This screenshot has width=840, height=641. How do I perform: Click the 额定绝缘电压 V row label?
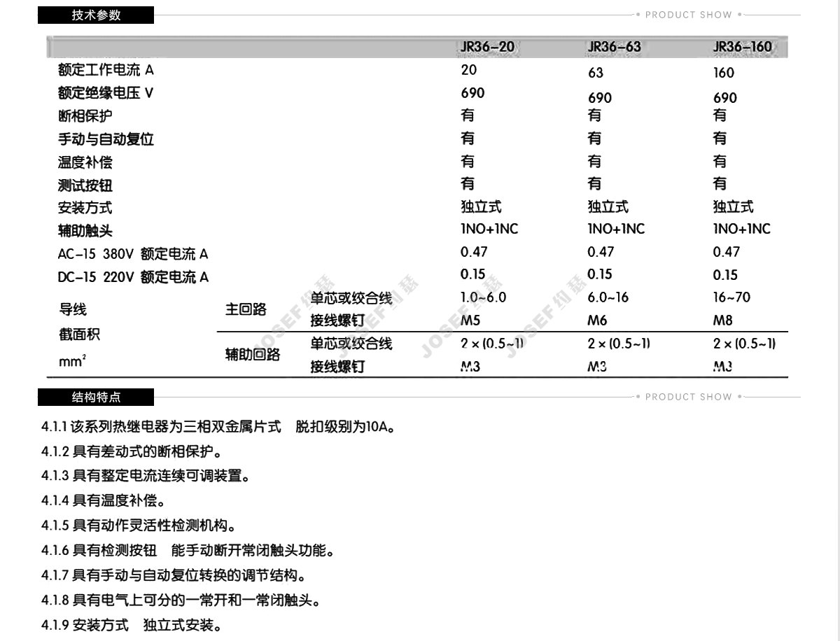[106, 93]
